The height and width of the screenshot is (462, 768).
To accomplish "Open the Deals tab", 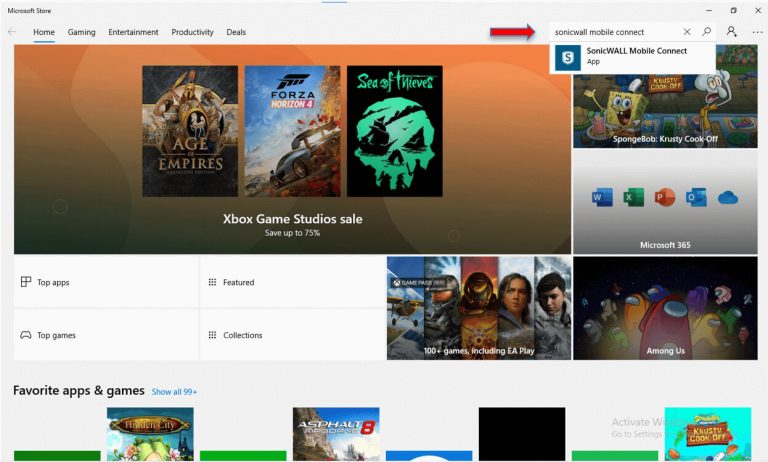I will pos(236,32).
